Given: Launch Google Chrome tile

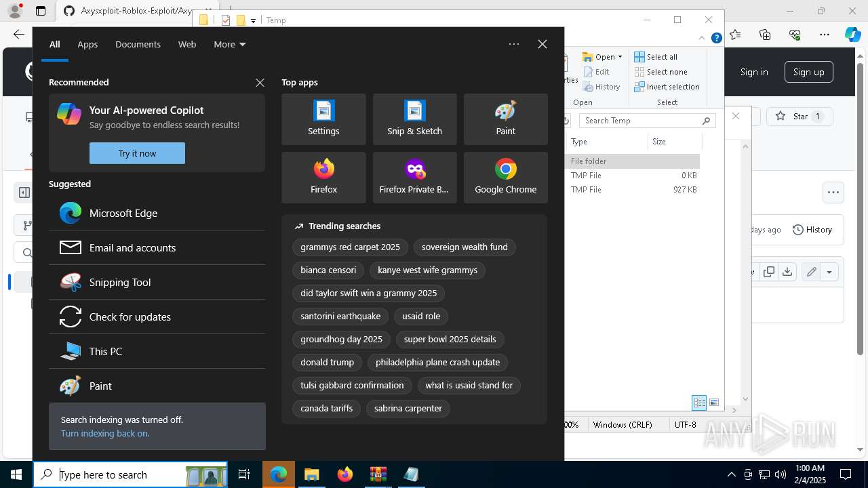Looking at the screenshot, I should (x=505, y=178).
